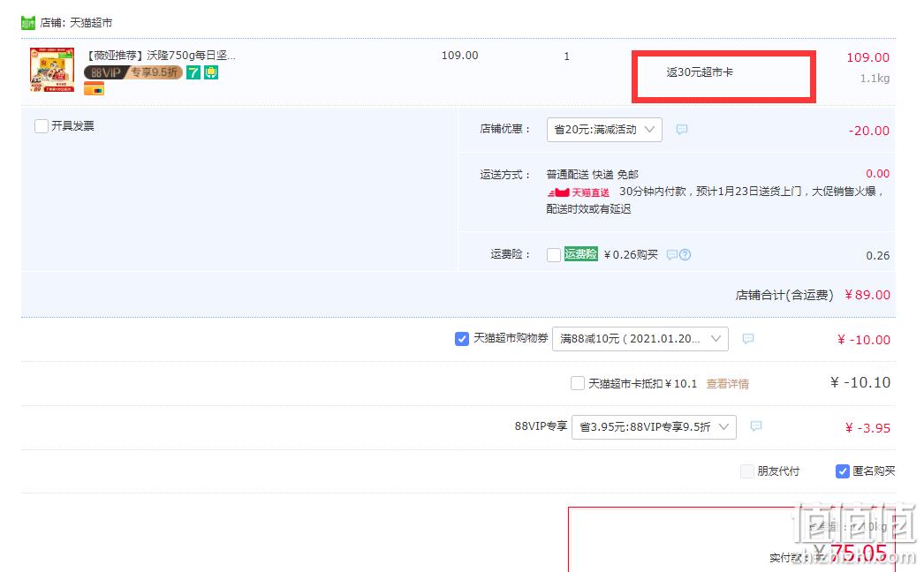Click the green 7-day return icon
The image size is (924, 572).
click(193, 72)
